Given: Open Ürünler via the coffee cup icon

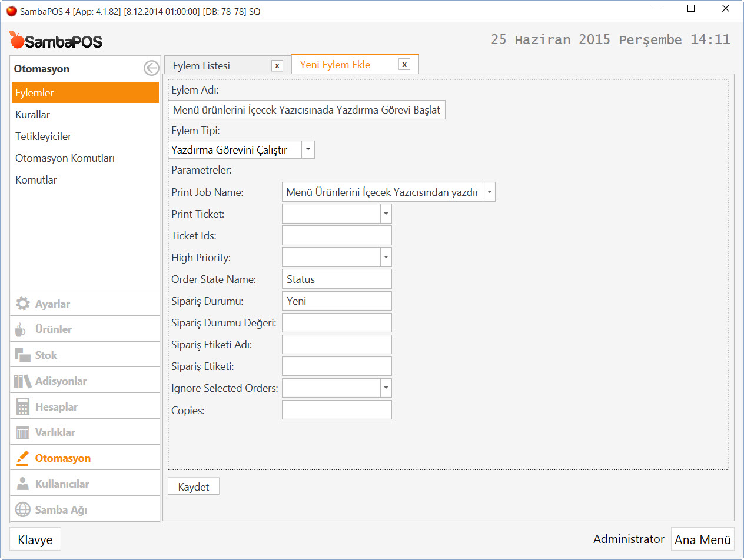Looking at the screenshot, I should (21, 329).
